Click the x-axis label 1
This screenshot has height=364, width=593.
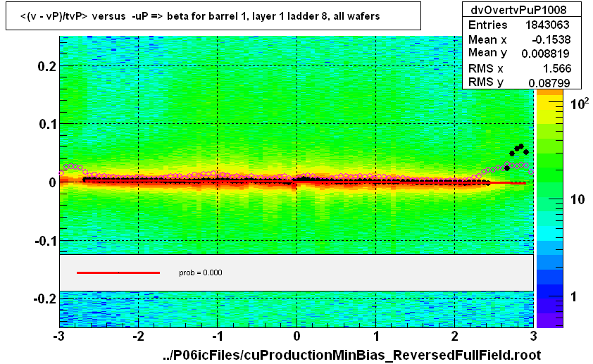[376, 336]
